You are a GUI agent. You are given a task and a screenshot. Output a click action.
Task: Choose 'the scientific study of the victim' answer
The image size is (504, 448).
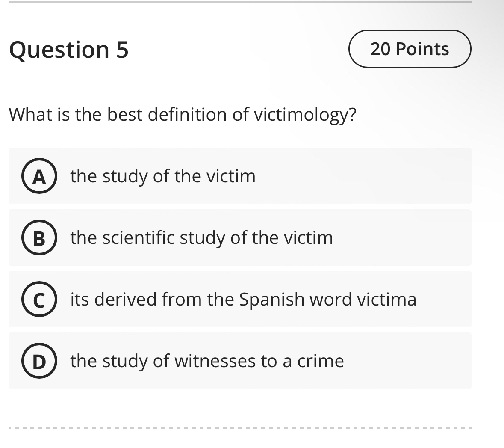click(201, 238)
